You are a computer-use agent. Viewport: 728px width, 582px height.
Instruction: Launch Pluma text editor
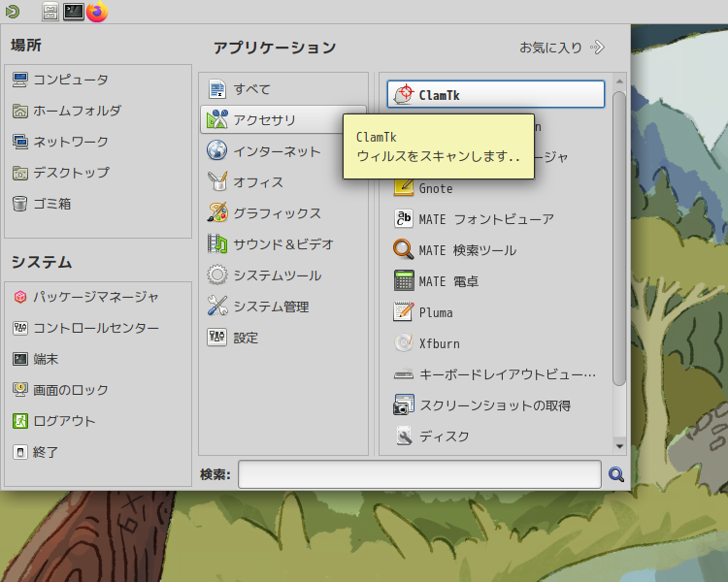[x=496, y=312]
